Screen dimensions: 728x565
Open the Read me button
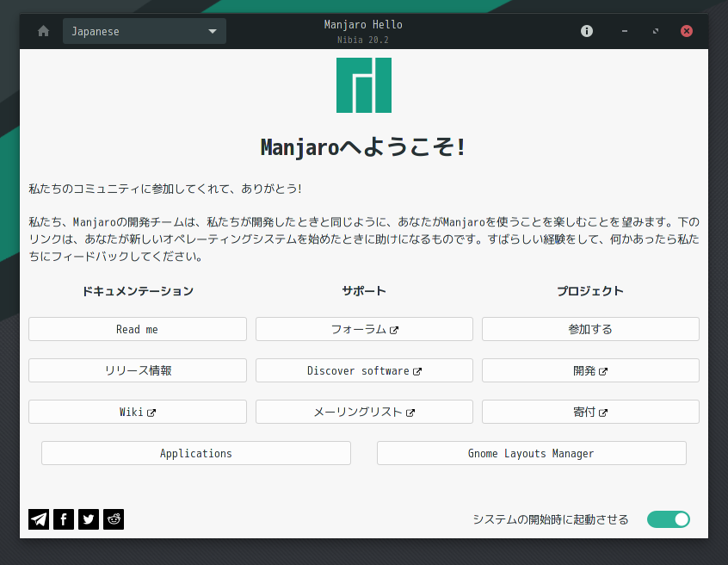(138, 329)
